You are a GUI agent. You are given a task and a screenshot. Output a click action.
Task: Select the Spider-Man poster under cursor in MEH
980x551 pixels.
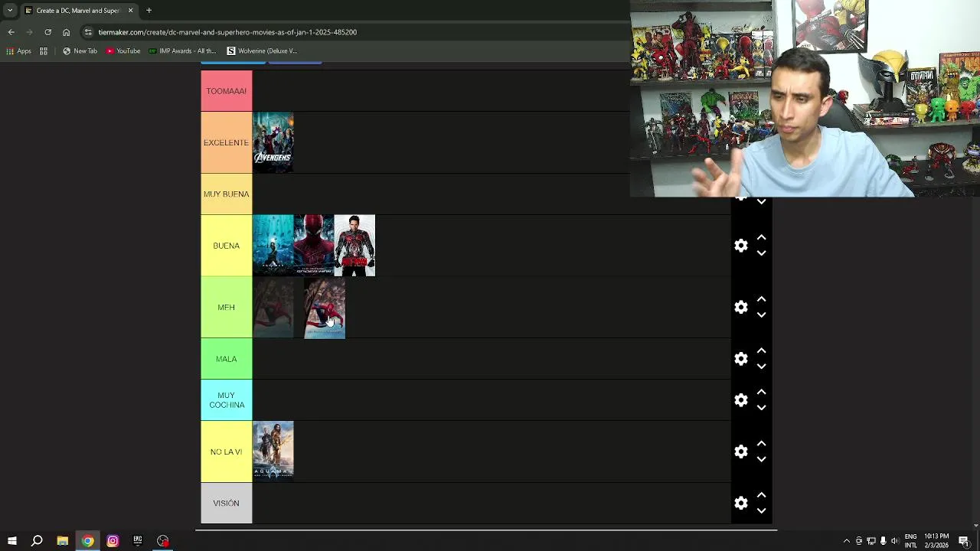tap(325, 308)
